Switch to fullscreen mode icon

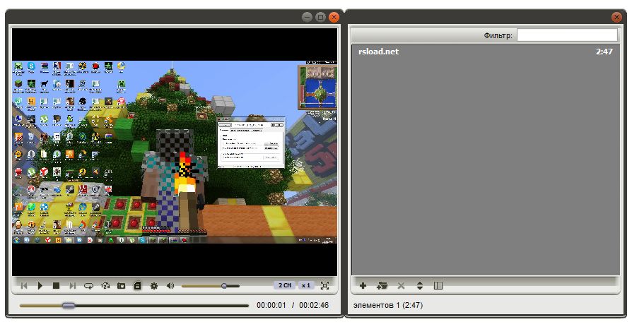point(325,285)
